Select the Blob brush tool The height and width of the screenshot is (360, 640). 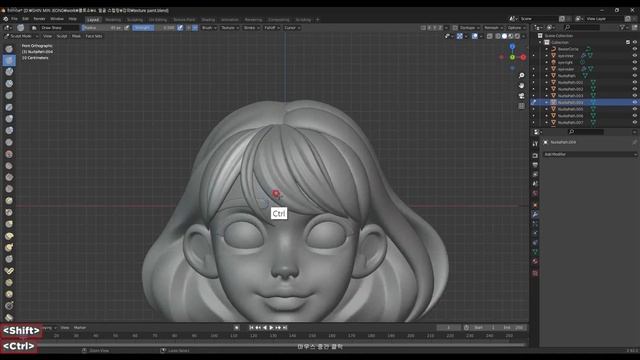tap(9, 131)
